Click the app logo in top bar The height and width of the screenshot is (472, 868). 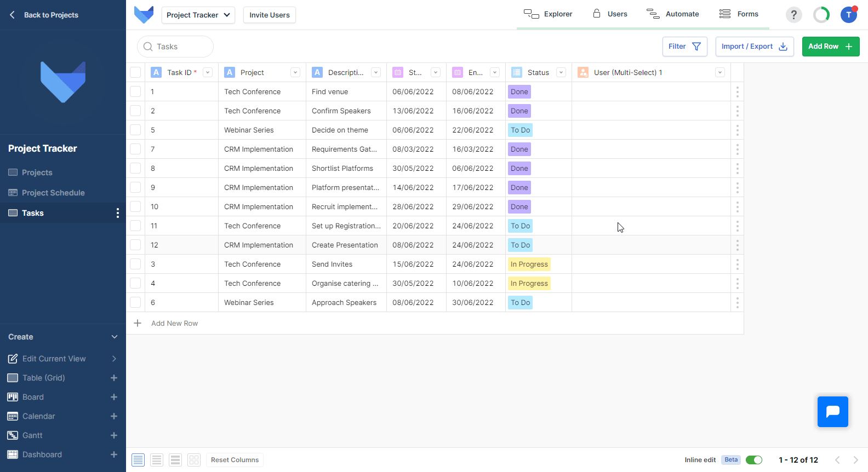(144, 15)
